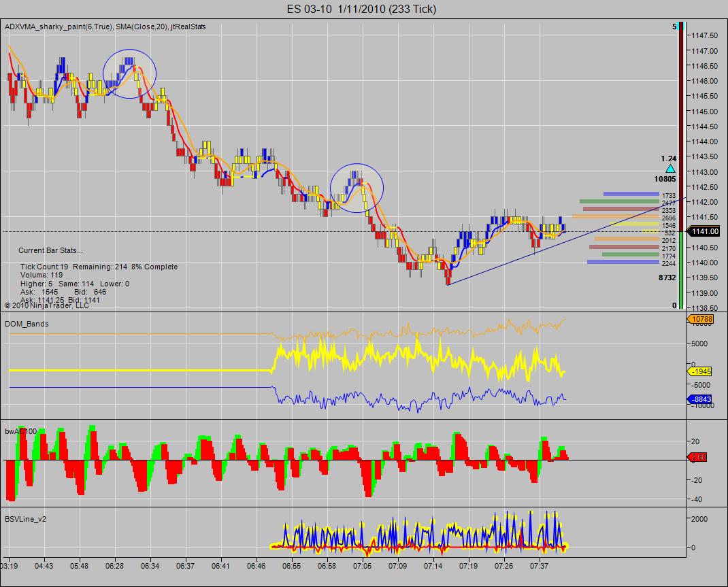Click the 1139.50 price axis label
The width and height of the screenshot is (728, 587).
[x=705, y=278]
